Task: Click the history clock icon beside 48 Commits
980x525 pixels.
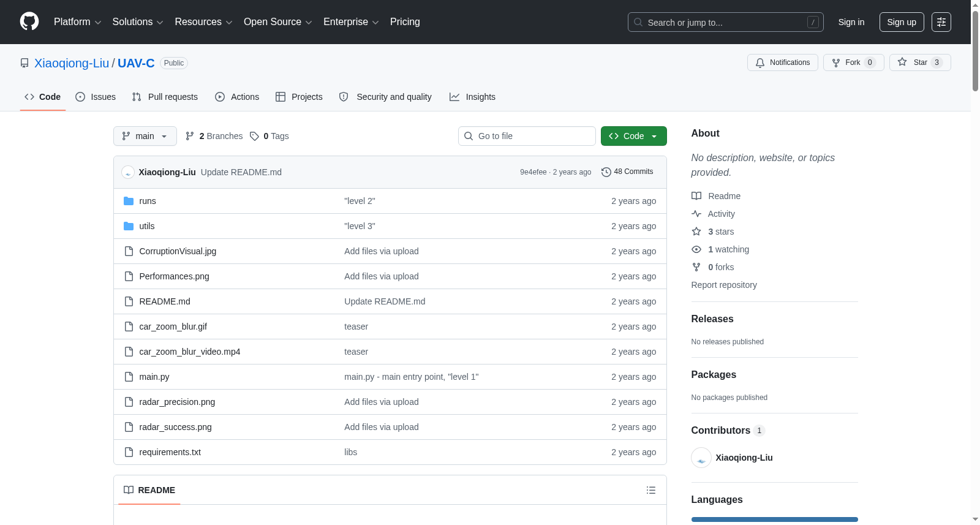Action: click(606, 172)
